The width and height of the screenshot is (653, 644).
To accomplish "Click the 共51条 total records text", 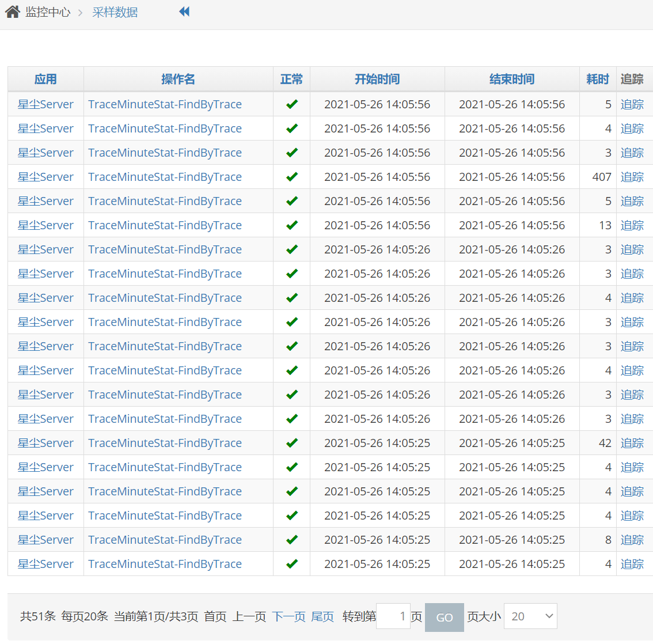I will tap(38, 616).
